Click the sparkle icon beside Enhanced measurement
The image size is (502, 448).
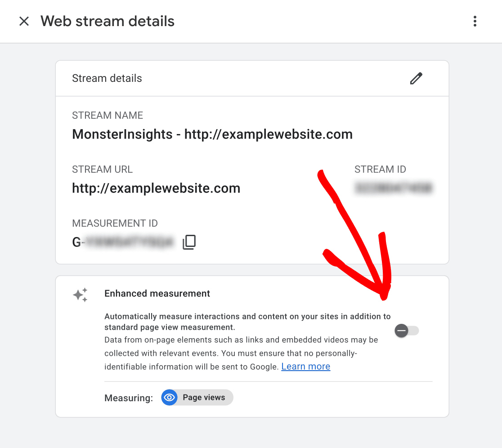tap(80, 295)
